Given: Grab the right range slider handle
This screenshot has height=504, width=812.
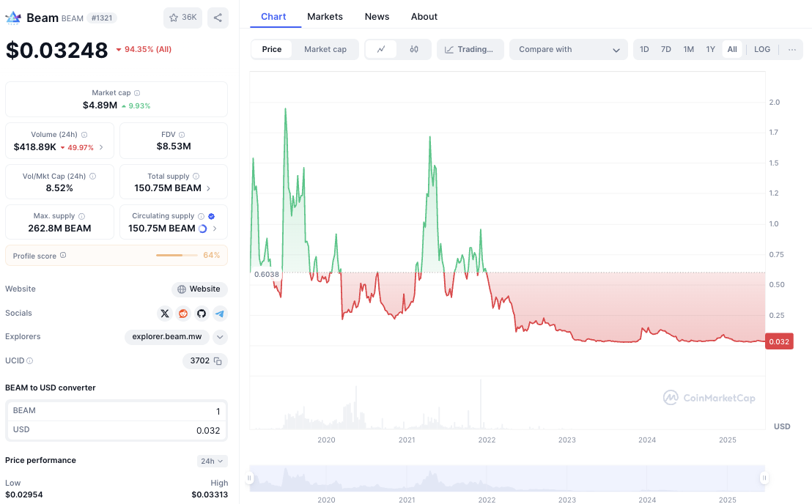Looking at the screenshot, I should [764, 478].
